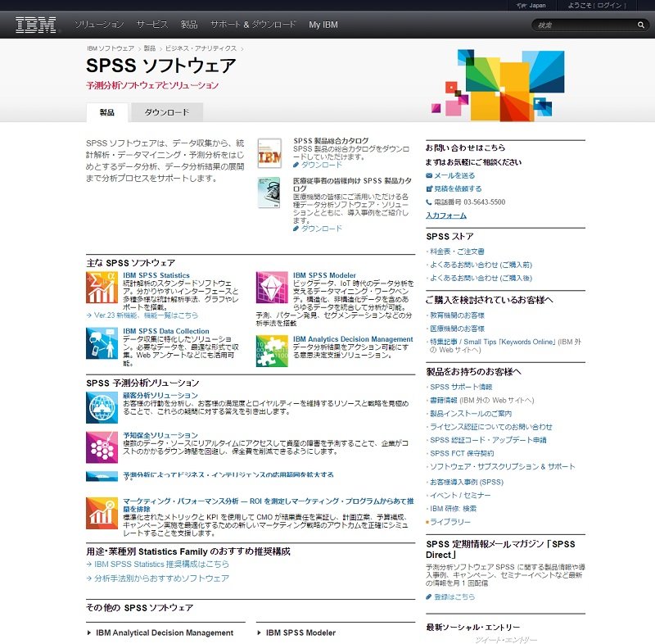
Task: Download the SPSS 製品総合カタログ
Action: point(321,165)
